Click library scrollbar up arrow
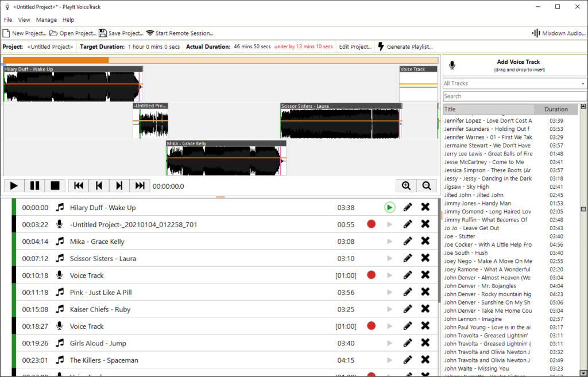Image resolution: width=588 pixels, height=377 pixels. pyautogui.click(x=583, y=107)
